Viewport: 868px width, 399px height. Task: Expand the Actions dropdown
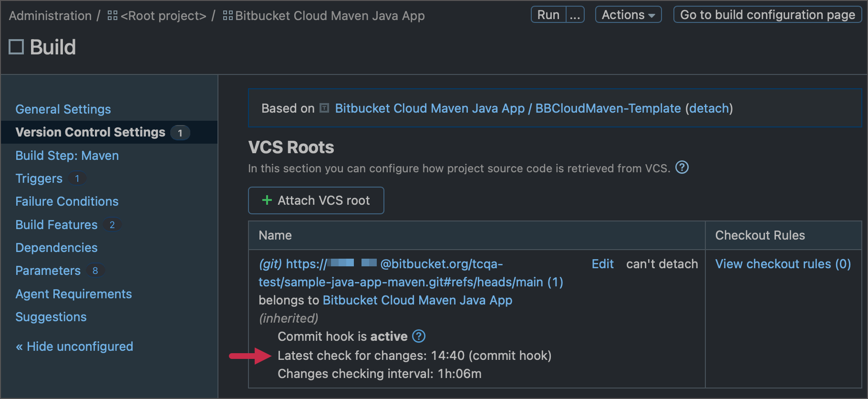click(628, 15)
